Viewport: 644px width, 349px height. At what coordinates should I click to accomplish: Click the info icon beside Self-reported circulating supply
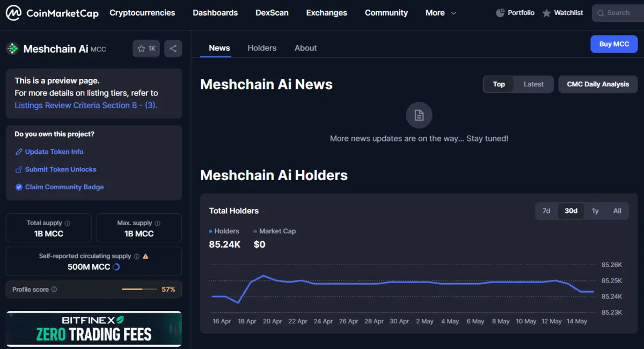click(137, 256)
